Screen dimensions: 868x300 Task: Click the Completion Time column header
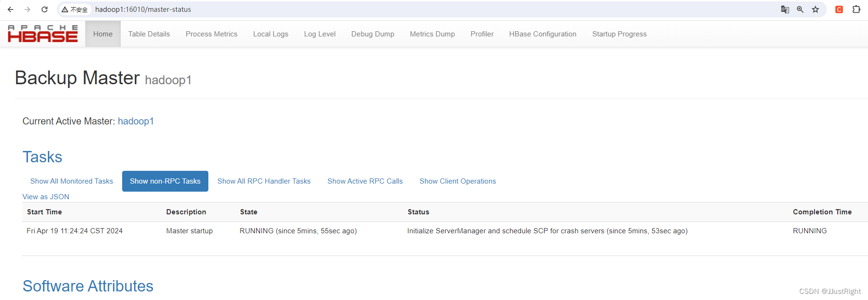coord(823,212)
